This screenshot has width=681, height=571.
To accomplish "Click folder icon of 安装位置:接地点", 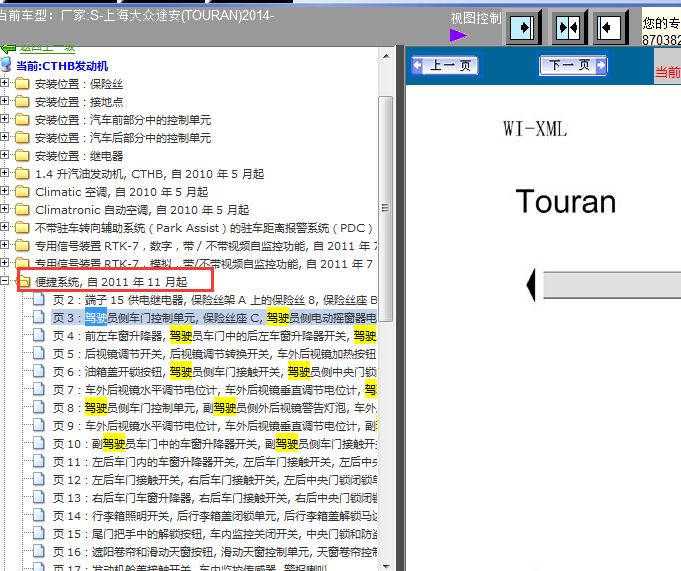I will tap(22, 102).
